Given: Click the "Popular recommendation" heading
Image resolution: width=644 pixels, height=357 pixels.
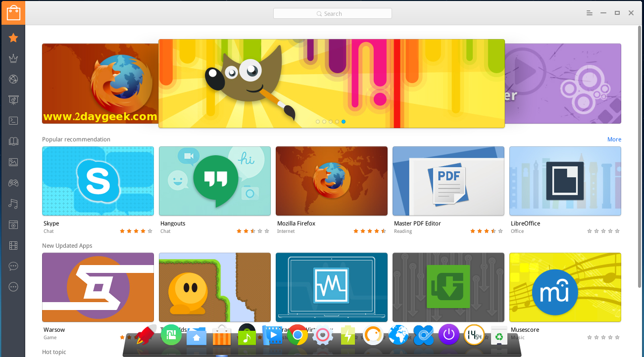Looking at the screenshot, I should pos(76,139).
